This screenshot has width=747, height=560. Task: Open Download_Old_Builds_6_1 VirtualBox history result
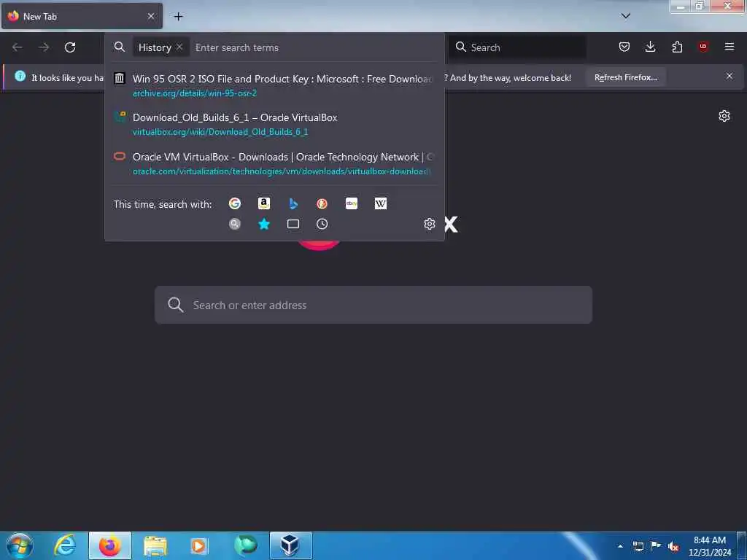click(x=274, y=124)
